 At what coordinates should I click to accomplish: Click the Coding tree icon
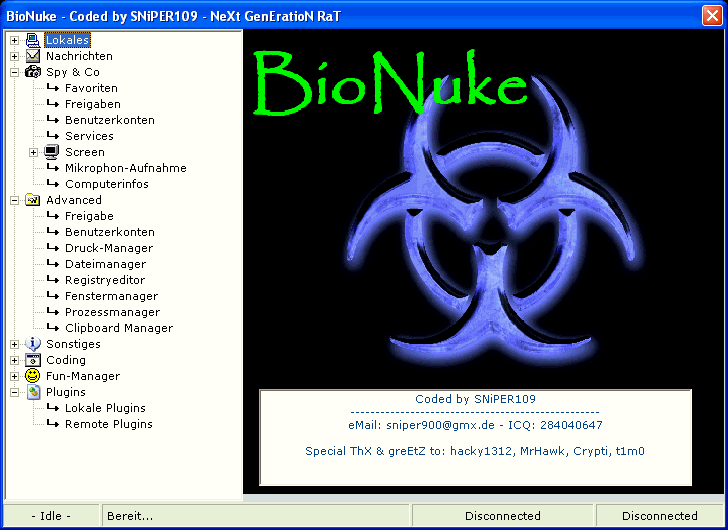pos(33,360)
